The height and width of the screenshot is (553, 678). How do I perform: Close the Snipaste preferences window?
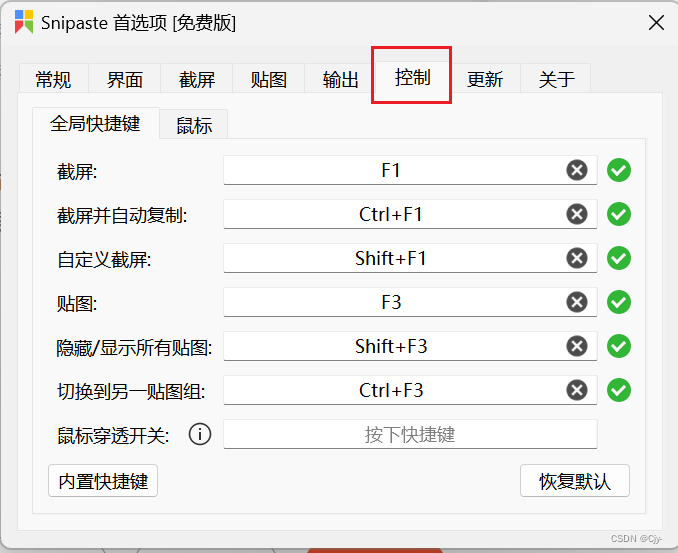coord(656,22)
